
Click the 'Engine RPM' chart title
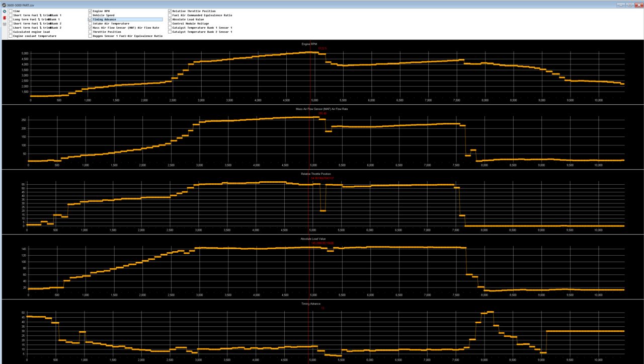tap(309, 44)
